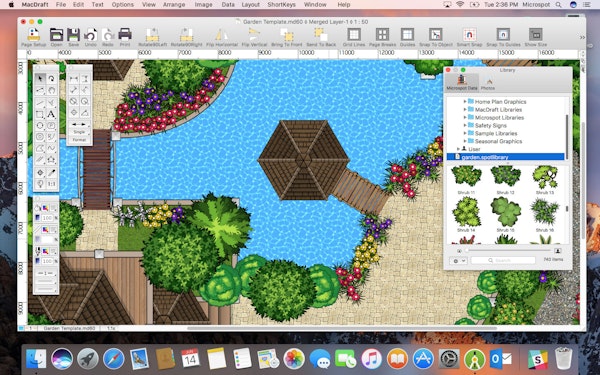Expand the Seasonal Graphics folder
600x375 pixels.
tap(465, 141)
